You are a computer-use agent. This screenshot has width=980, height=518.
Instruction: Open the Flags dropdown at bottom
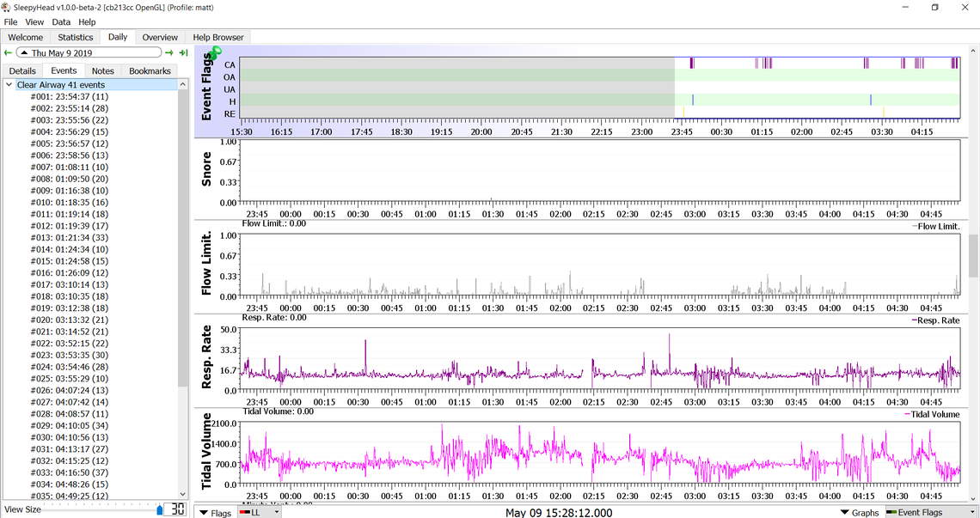point(215,512)
